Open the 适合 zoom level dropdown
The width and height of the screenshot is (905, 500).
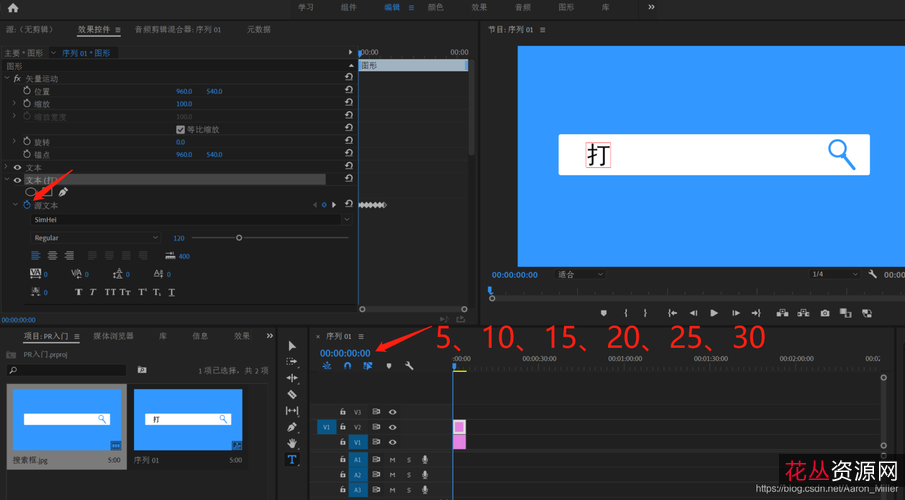point(581,274)
